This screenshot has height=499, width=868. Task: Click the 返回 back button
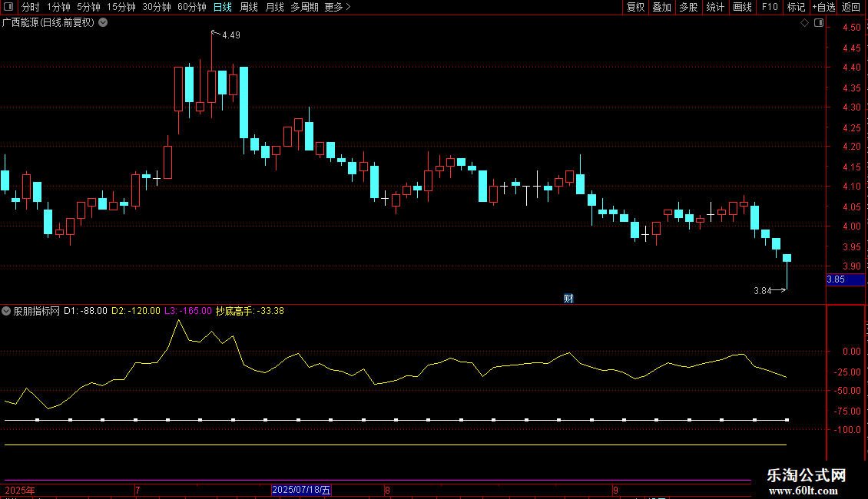coord(851,7)
